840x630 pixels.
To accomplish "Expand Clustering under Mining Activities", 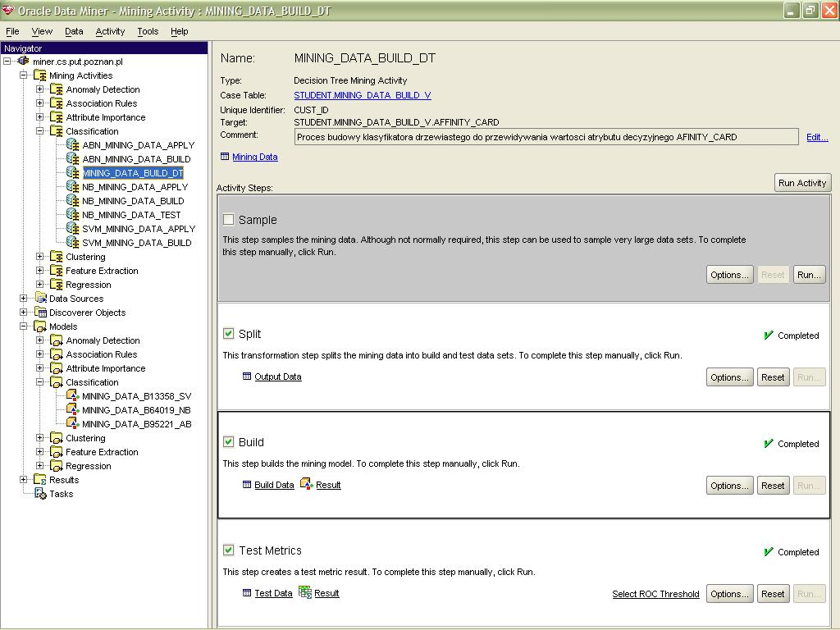I will tap(39, 256).
